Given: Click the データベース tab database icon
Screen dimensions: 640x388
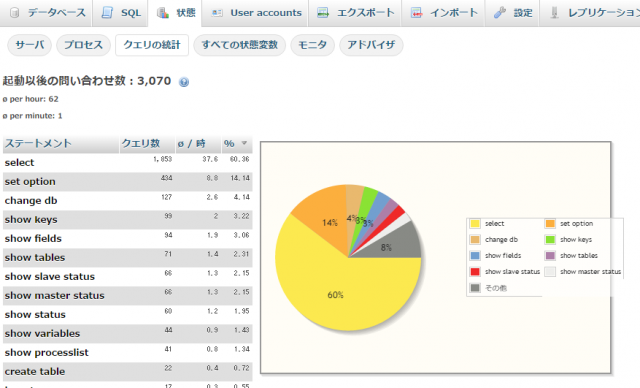Looking at the screenshot, I should [x=15, y=13].
